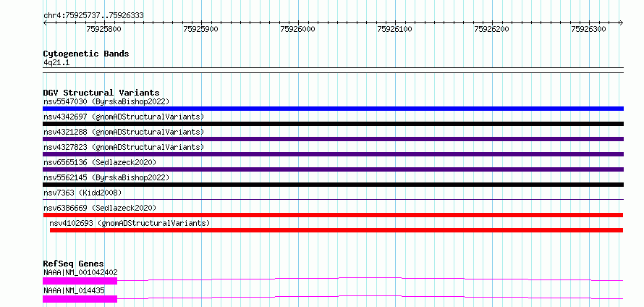The image size is (644, 307).
Task: Select nsv5562145 (ByrskaBishop2022) label
Action: coord(106,177)
